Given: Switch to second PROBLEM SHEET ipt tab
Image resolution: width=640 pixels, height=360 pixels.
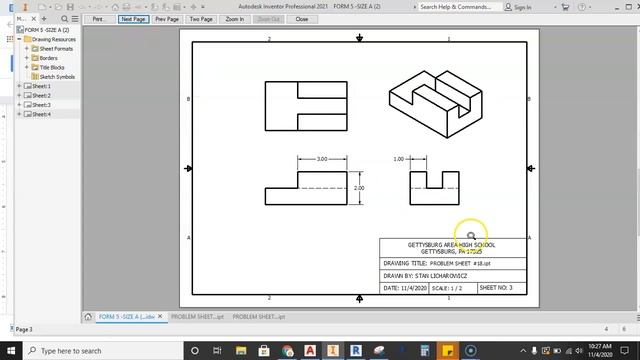Looking at the screenshot, I should point(259,317).
